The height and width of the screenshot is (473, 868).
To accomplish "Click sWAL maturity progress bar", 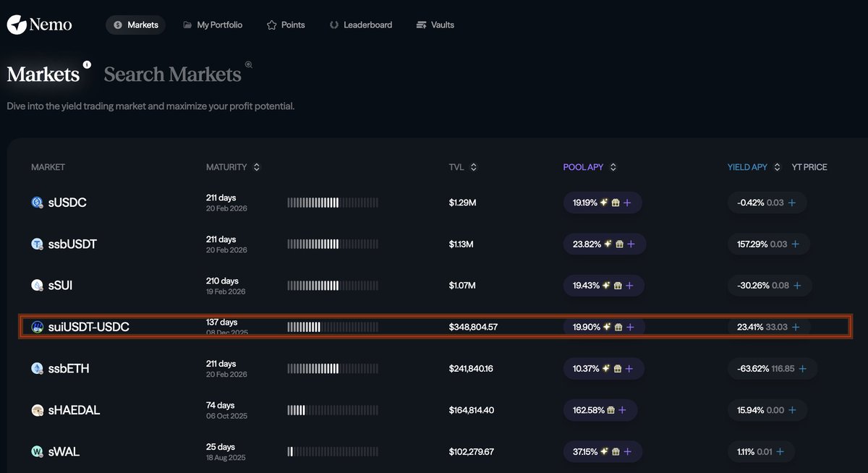I will pyautogui.click(x=333, y=452).
